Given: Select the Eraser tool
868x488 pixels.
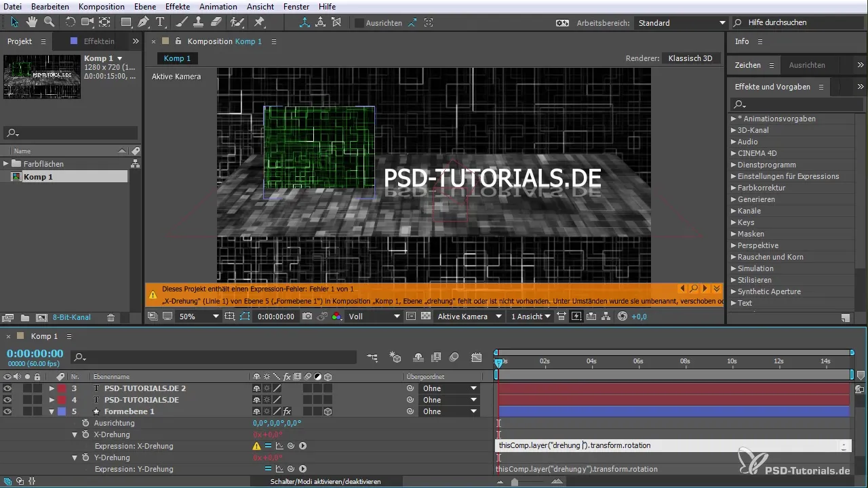Looking at the screenshot, I should coord(216,22).
